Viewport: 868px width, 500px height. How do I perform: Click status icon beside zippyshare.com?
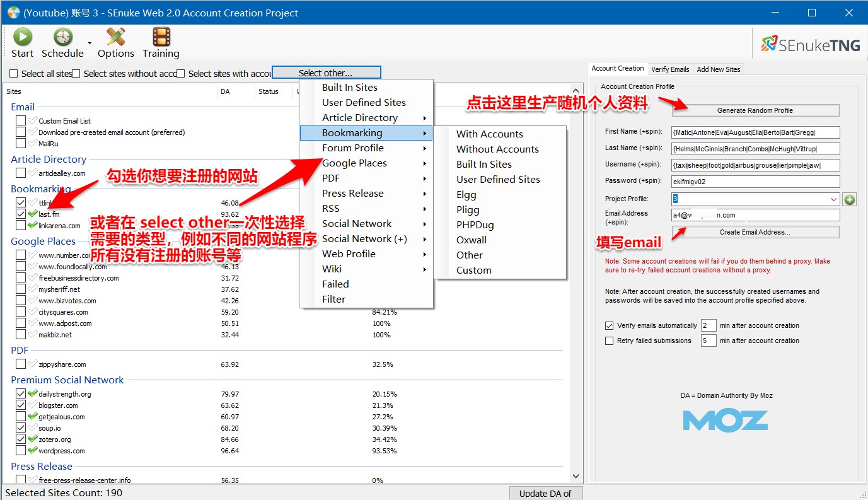[33, 364]
